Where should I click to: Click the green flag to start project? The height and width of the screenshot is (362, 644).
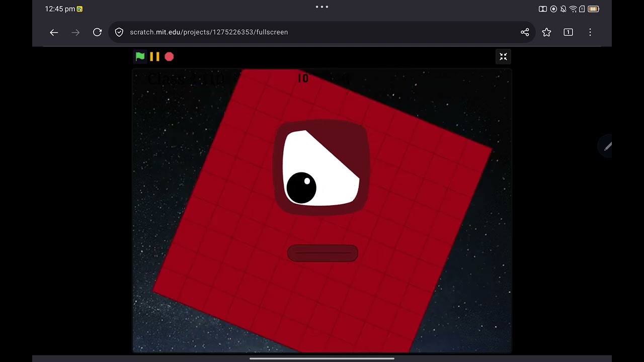pos(140,57)
